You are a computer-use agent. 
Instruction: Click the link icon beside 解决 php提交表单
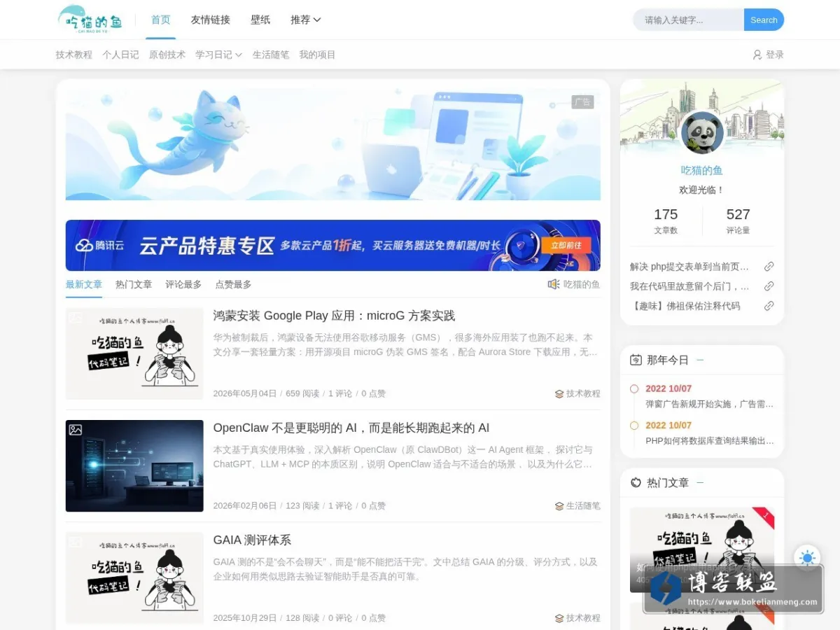pyautogui.click(x=769, y=267)
